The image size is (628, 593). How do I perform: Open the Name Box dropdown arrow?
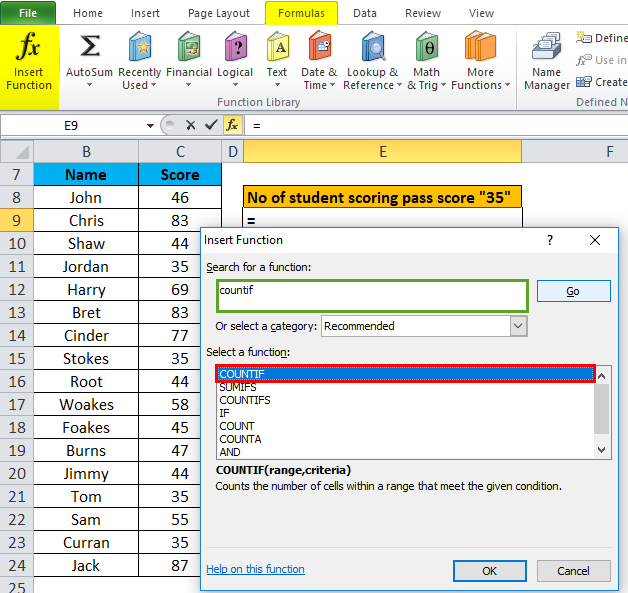[150, 125]
